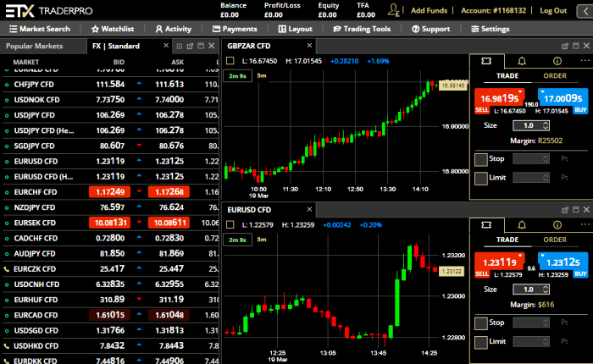Select the EURUSD CFD chart tab
This screenshot has height=364, width=593.
[249, 210]
